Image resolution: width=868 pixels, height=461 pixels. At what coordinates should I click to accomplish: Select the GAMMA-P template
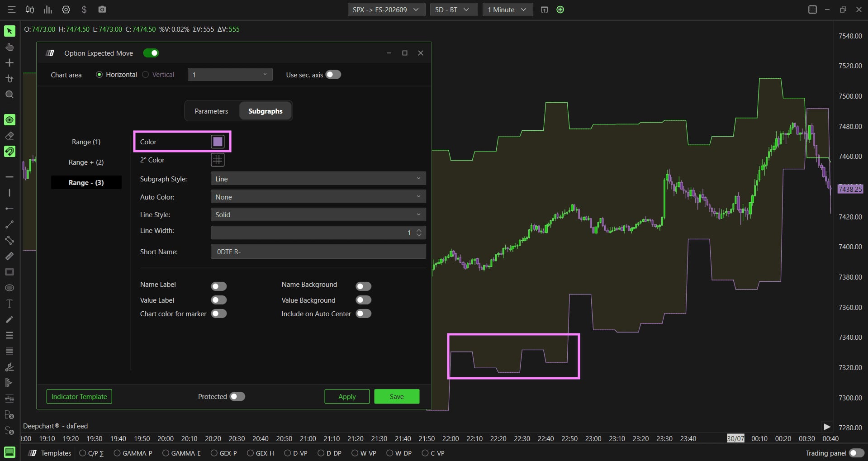pyautogui.click(x=133, y=453)
